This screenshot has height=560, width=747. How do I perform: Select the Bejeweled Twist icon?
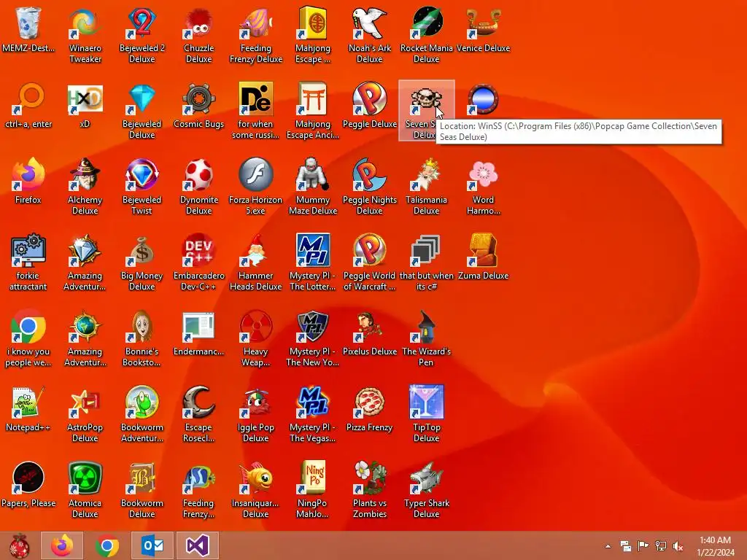[x=142, y=174]
